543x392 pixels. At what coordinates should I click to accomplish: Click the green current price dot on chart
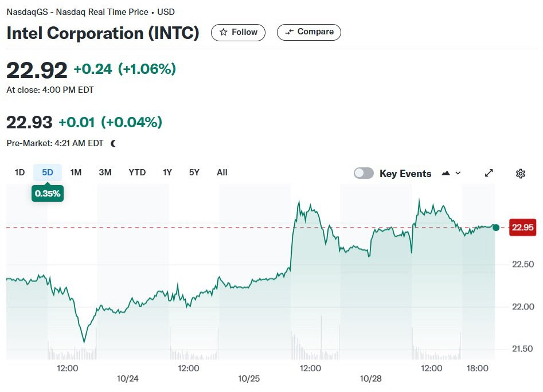pyautogui.click(x=496, y=228)
